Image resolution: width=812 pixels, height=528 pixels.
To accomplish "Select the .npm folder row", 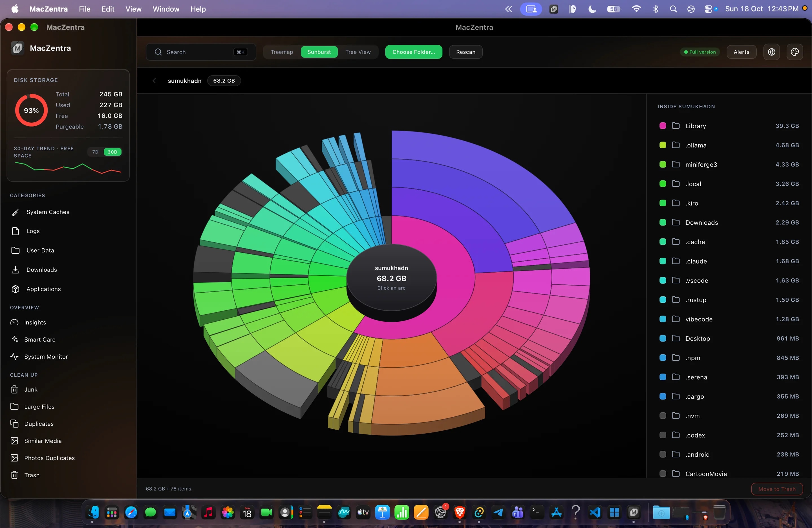I will (729, 357).
